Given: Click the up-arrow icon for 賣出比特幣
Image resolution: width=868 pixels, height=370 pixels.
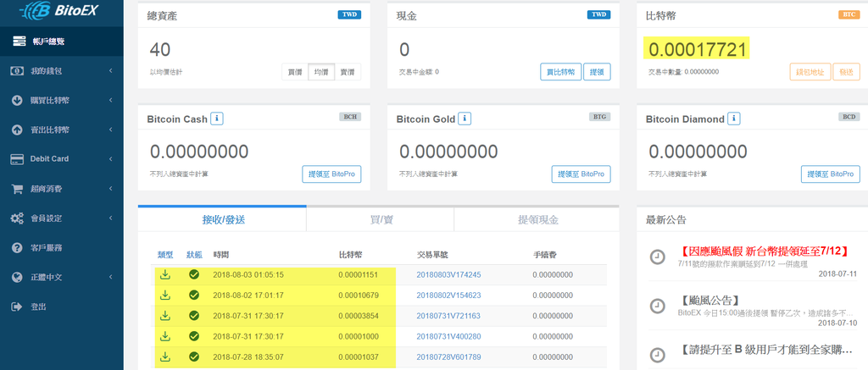Looking at the screenshot, I should pos(17,130).
